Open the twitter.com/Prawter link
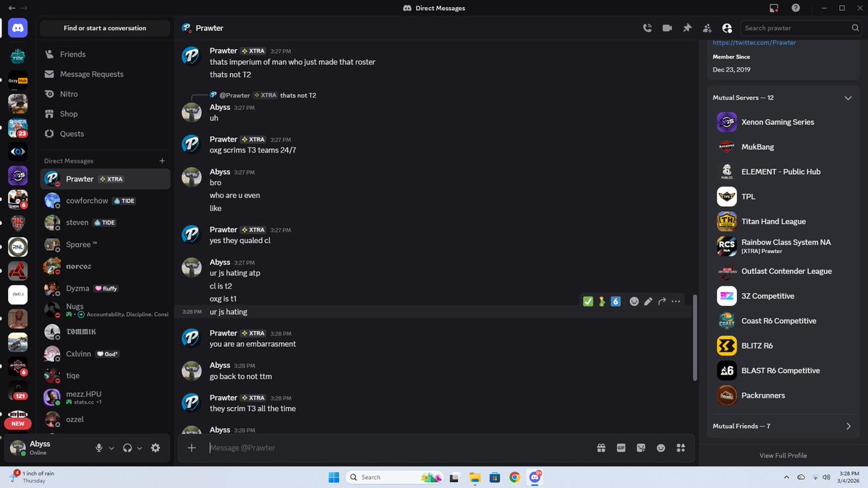This screenshot has height=488, width=868. [754, 43]
